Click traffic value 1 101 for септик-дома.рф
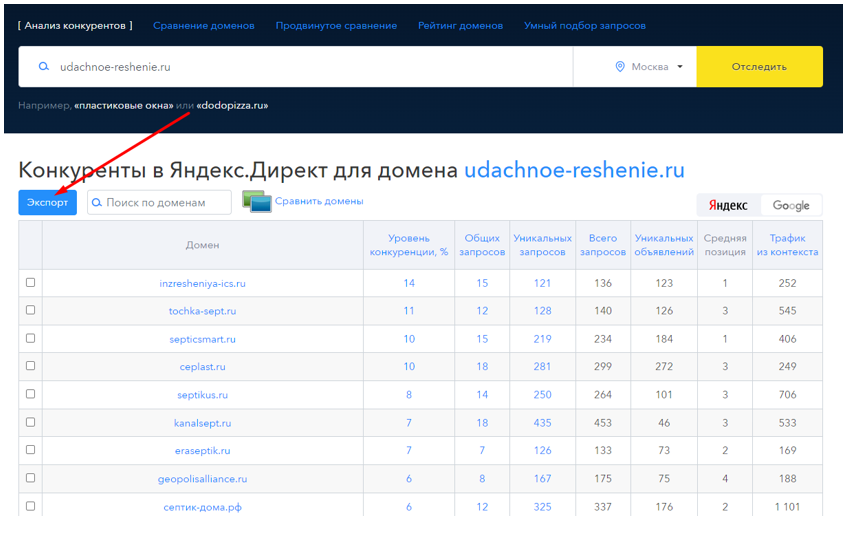This screenshot has height=549, width=852. point(787,507)
